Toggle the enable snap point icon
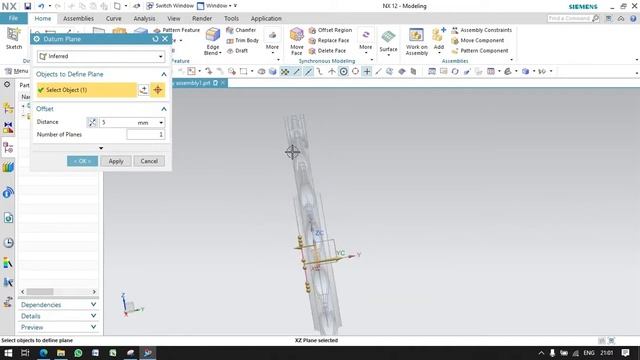The height and width of the screenshot is (360, 640). (285, 71)
